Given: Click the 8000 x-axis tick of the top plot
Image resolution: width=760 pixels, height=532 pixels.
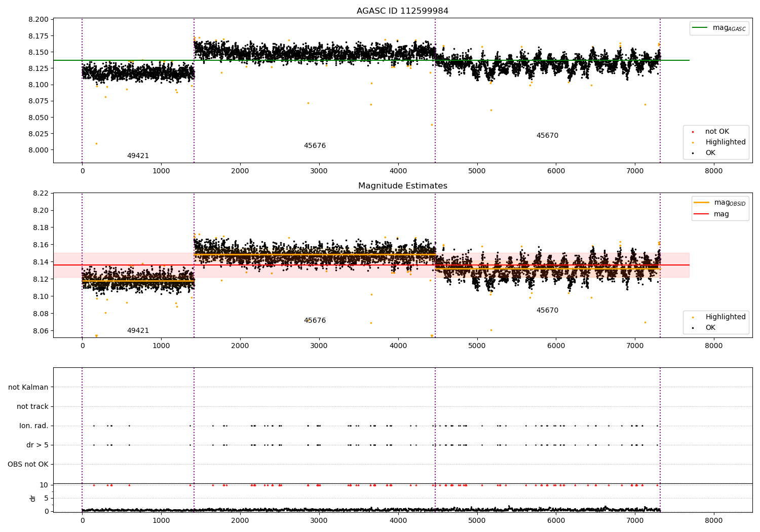Looking at the screenshot, I should [x=714, y=171].
